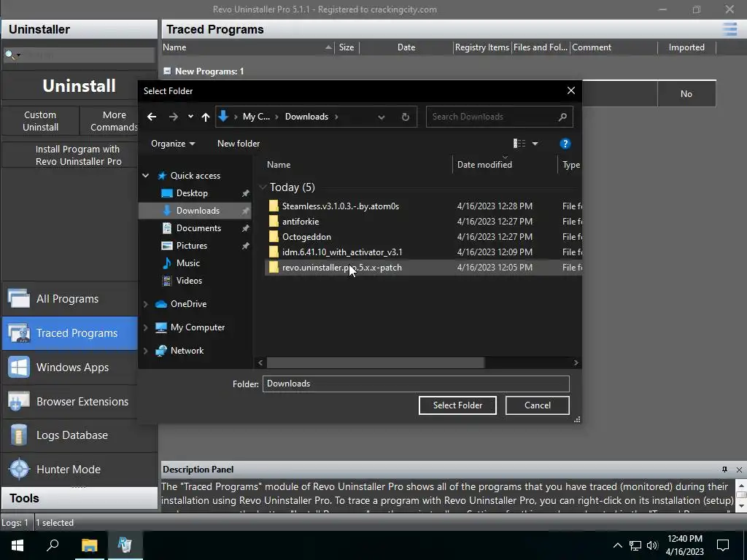Open the Tools section header
This screenshot has height=560, width=747.
79,499
